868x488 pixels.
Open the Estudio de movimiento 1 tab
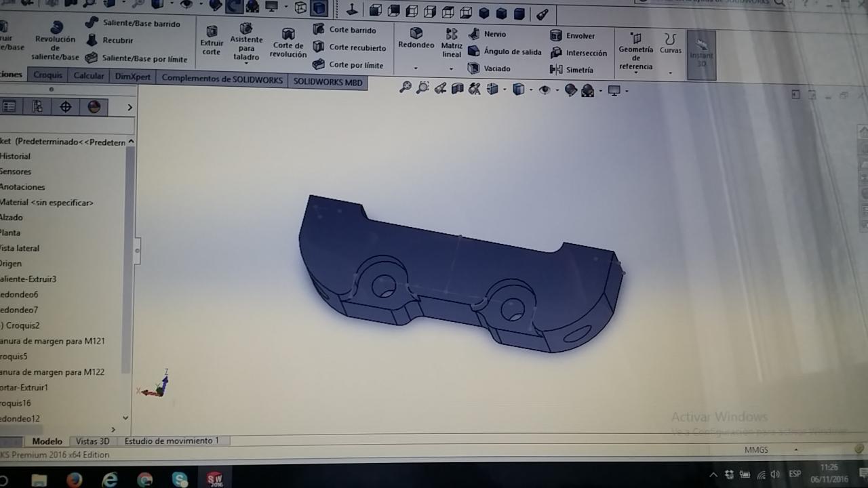click(172, 441)
